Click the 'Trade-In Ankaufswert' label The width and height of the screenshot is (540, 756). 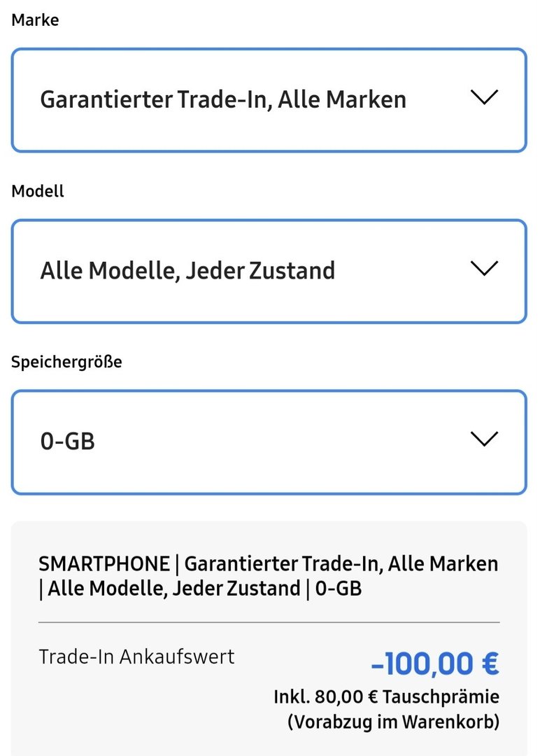point(136,657)
